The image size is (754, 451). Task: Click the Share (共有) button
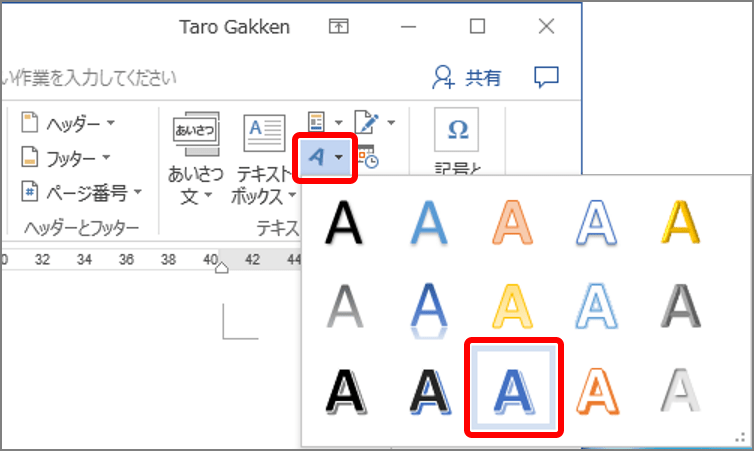(x=466, y=77)
